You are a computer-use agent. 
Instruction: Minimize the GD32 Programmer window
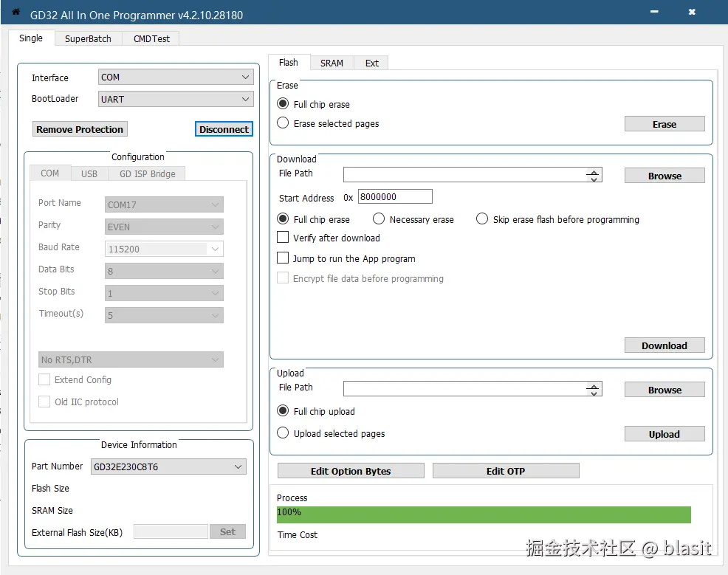[654, 12]
